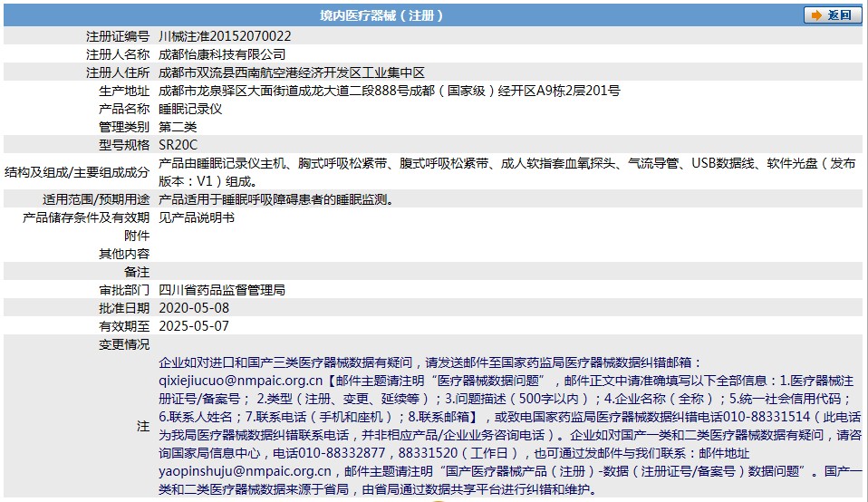
Task: Click the 注册人住所 field label
Action: 118,73
